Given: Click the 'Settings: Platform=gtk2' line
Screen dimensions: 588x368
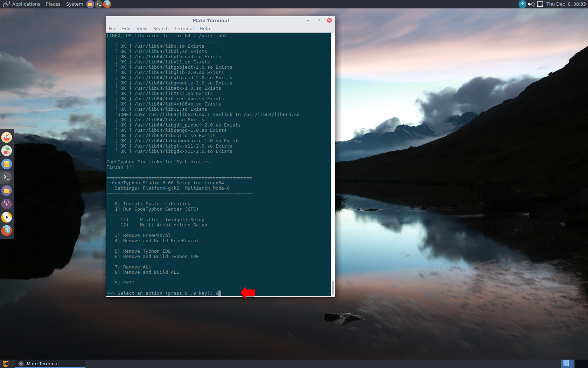Looking at the screenshot, I should click(172, 188).
